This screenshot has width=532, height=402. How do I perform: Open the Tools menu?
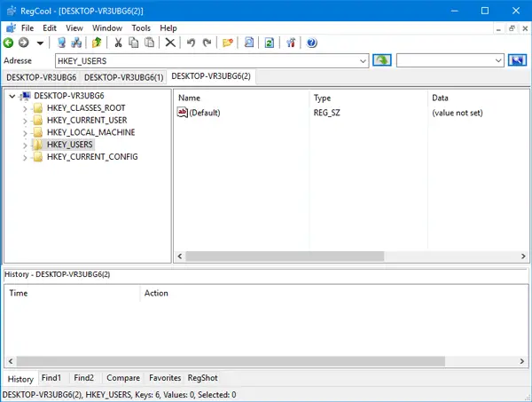pos(141,28)
